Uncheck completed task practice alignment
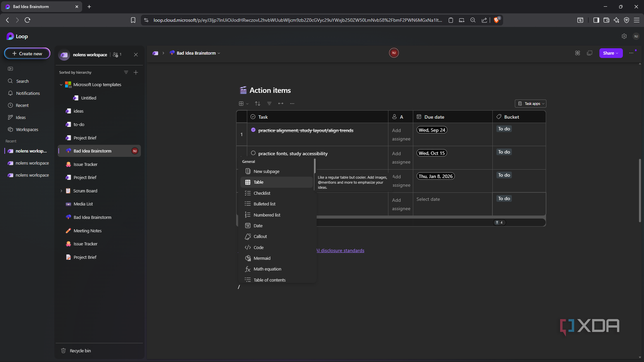The height and width of the screenshot is (362, 644). tap(253, 130)
